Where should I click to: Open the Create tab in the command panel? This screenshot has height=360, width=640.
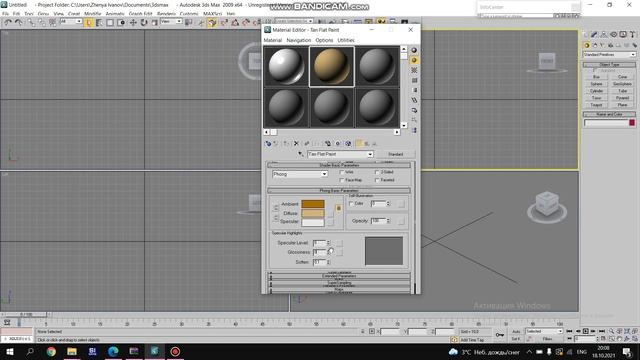(x=586, y=35)
